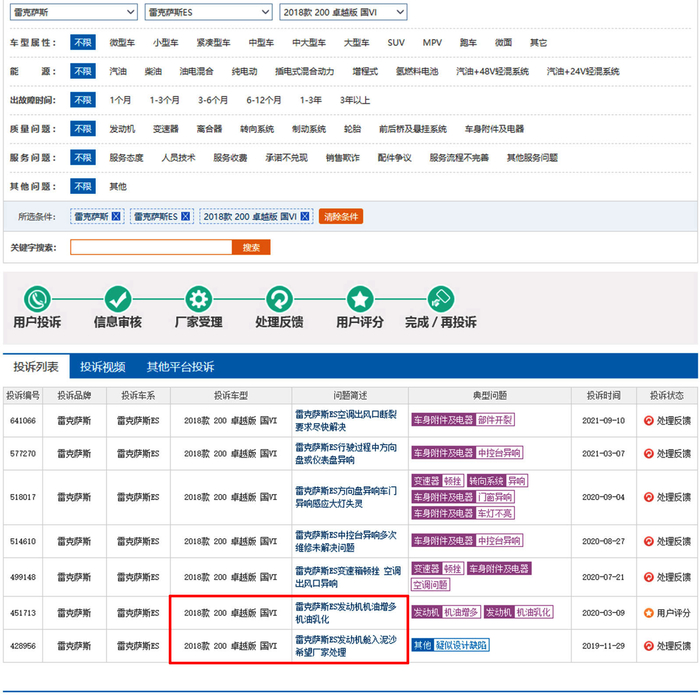Click the 清除条件 button
The image size is (700, 695).
(341, 216)
